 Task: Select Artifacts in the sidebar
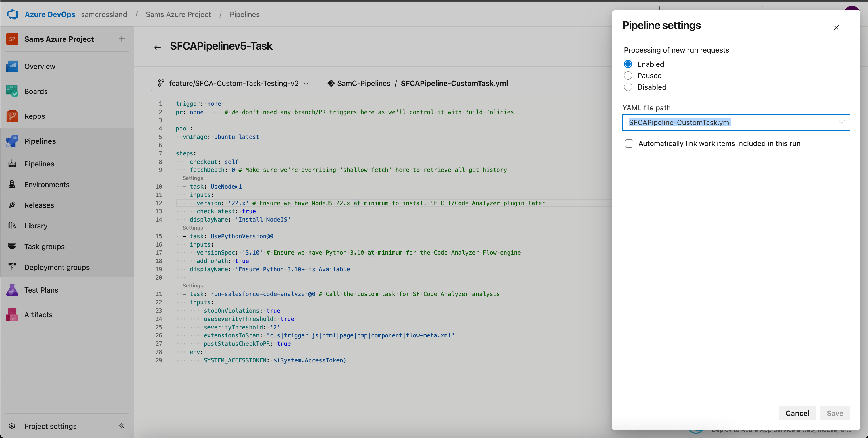tap(38, 315)
